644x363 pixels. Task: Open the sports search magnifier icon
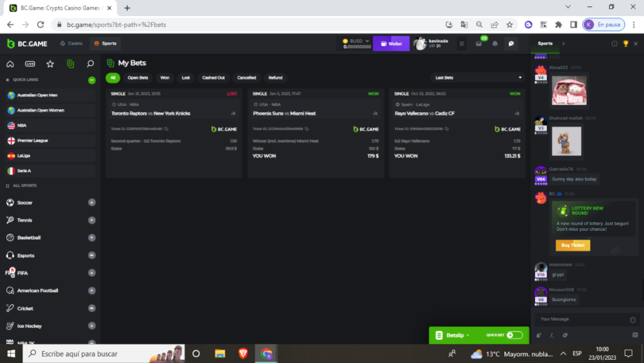pyautogui.click(x=90, y=64)
